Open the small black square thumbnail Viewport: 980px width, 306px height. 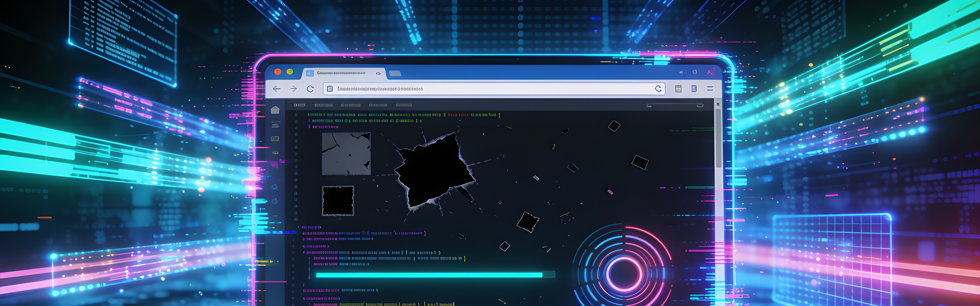(x=338, y=201)
